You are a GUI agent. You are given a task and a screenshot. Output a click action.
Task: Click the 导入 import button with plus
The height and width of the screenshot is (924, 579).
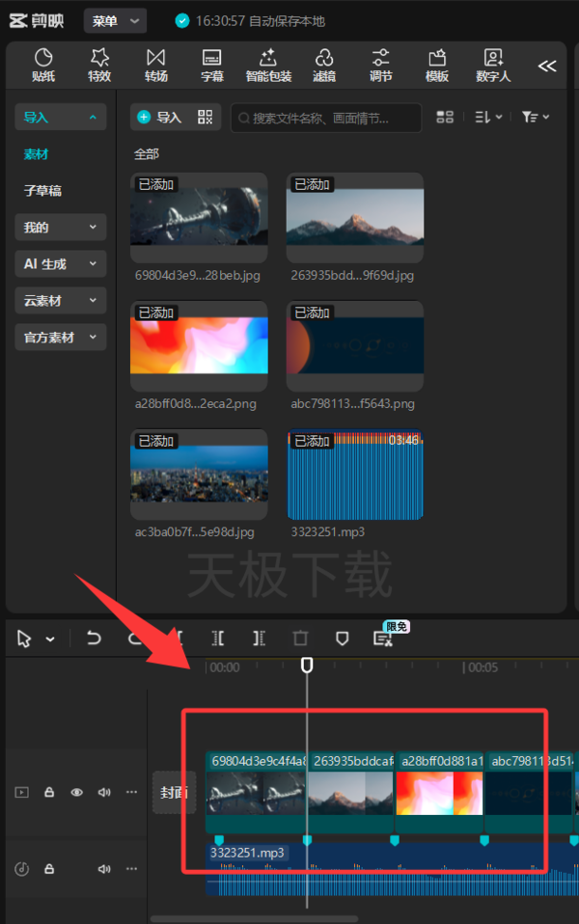coord(159,117)
